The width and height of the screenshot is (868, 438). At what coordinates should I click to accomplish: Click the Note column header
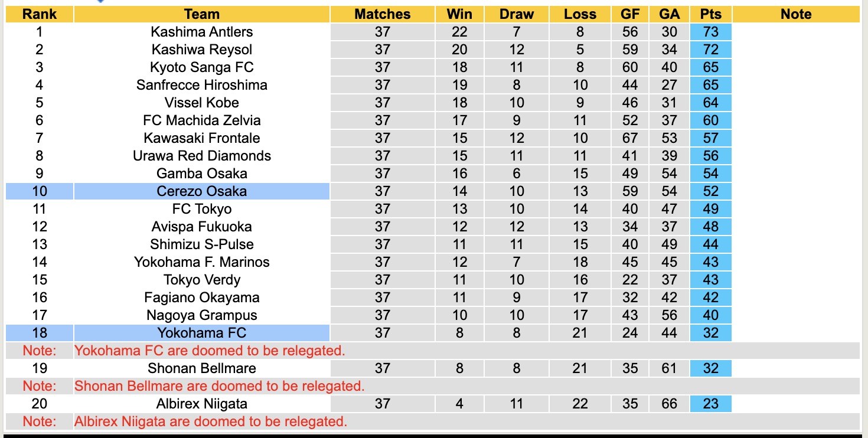pyautogui.click(x=795, y=14)
